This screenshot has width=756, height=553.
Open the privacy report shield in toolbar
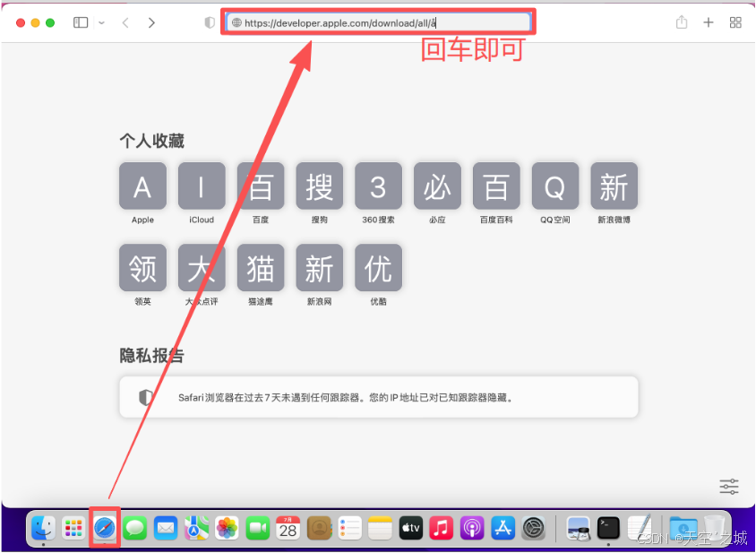coord(210,22)
